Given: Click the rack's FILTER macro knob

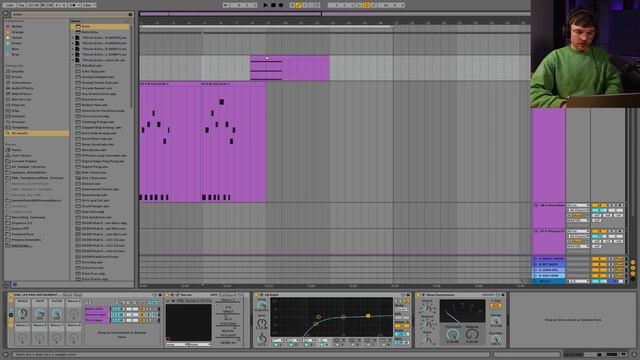Looking at the screenshot, I should (x=57, y=314).
